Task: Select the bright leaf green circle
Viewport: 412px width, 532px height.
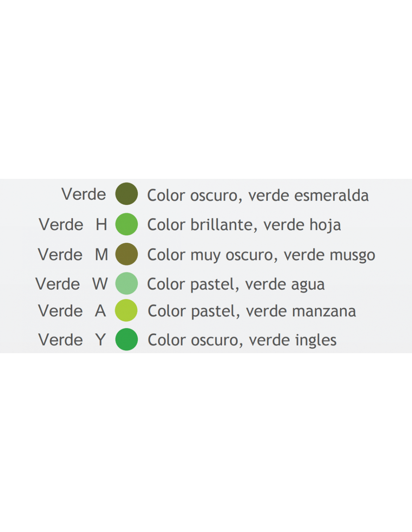Action: [127, 224]
